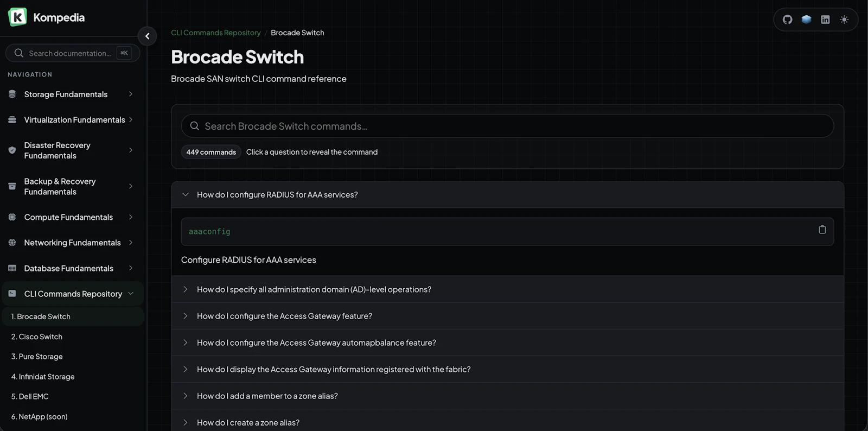The height and width of the screenshot is (431, 868).
Task: Click the blue layered stack icon
Action: 806,20
